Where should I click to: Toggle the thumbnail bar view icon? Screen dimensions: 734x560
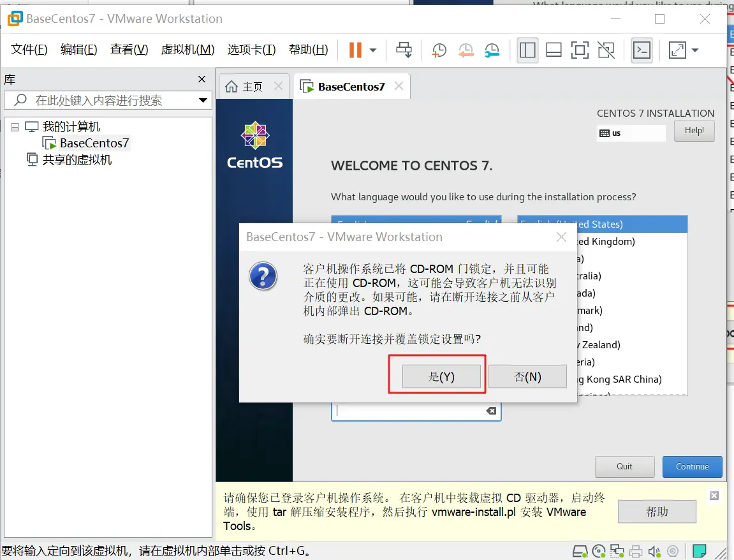pos(554,50)
